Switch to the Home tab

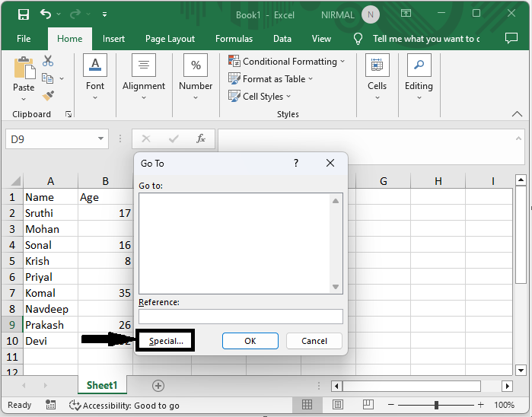(69, 39)
